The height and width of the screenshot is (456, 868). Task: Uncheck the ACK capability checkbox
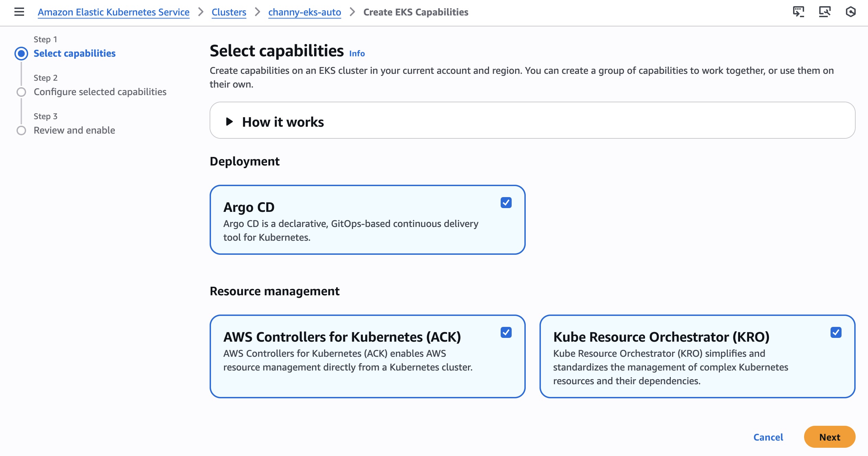(x=506, y=332)
